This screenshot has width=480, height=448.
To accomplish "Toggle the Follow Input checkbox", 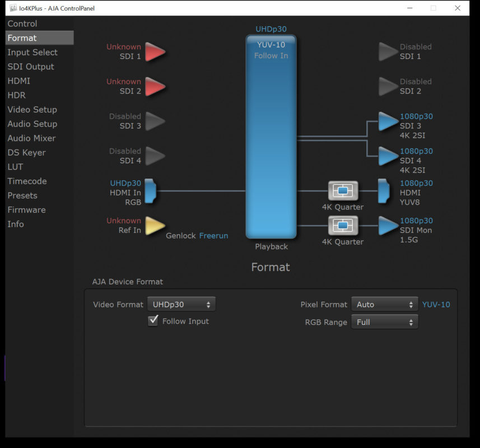I will (153, 321).
